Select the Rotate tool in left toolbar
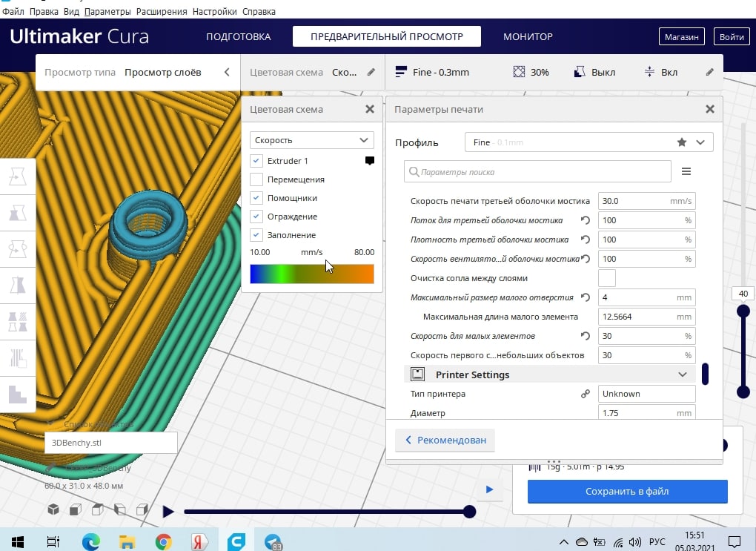Viewport: 756px width, 551px height. [18, 249]
